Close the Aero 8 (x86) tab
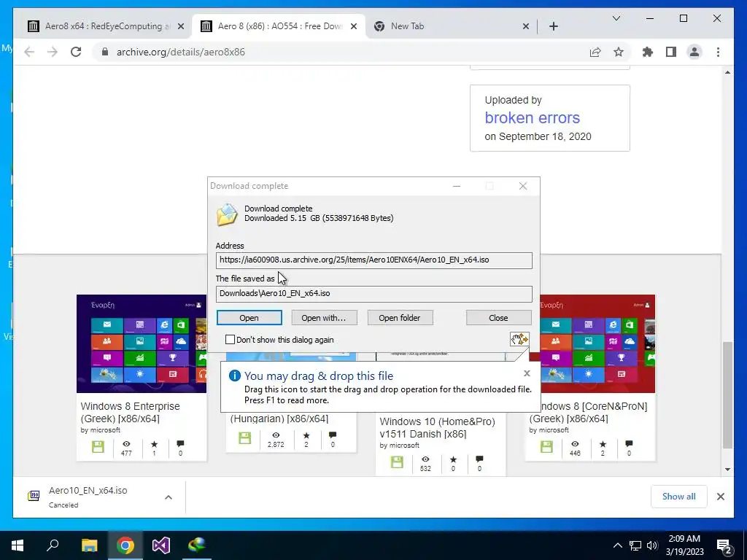The width and height of the screenshot is (747, 560). point(354,26)
